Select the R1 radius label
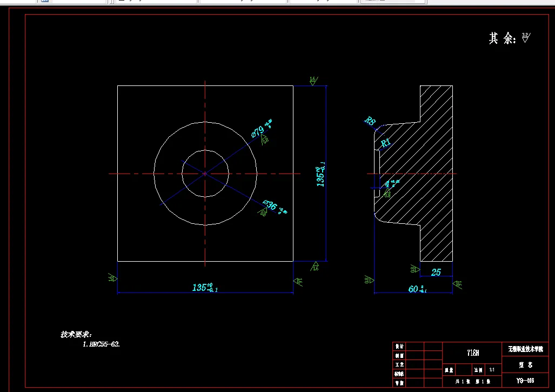Screen dimensions: 555x392 [386, 143]
